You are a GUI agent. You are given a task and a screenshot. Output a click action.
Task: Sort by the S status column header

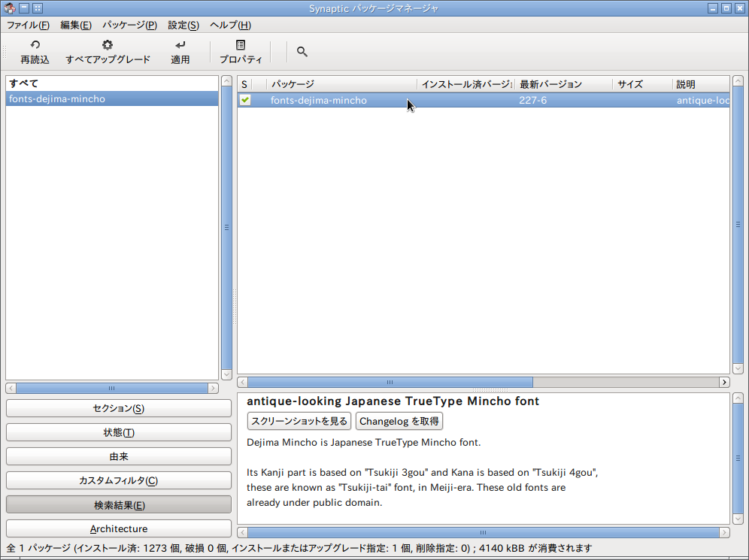coord(244,84)
